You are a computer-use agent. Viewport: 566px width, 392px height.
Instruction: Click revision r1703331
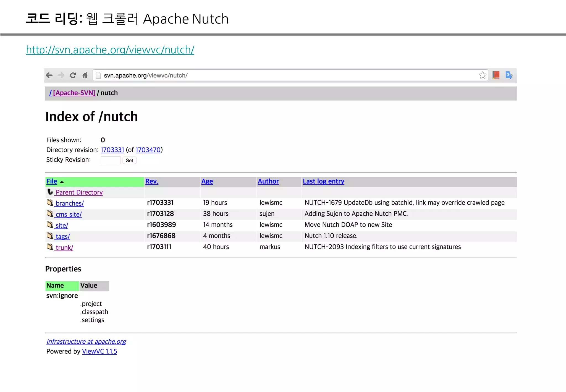(x=160, y=203)
